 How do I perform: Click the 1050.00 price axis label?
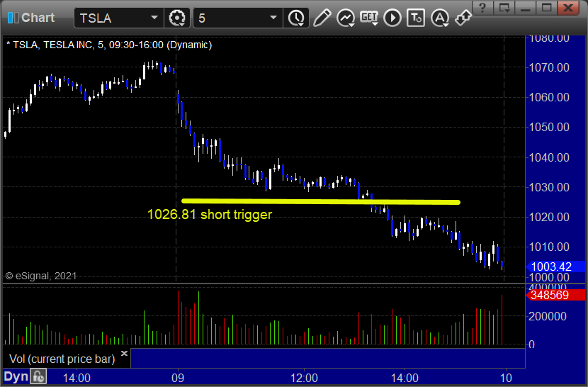point(549,128)
